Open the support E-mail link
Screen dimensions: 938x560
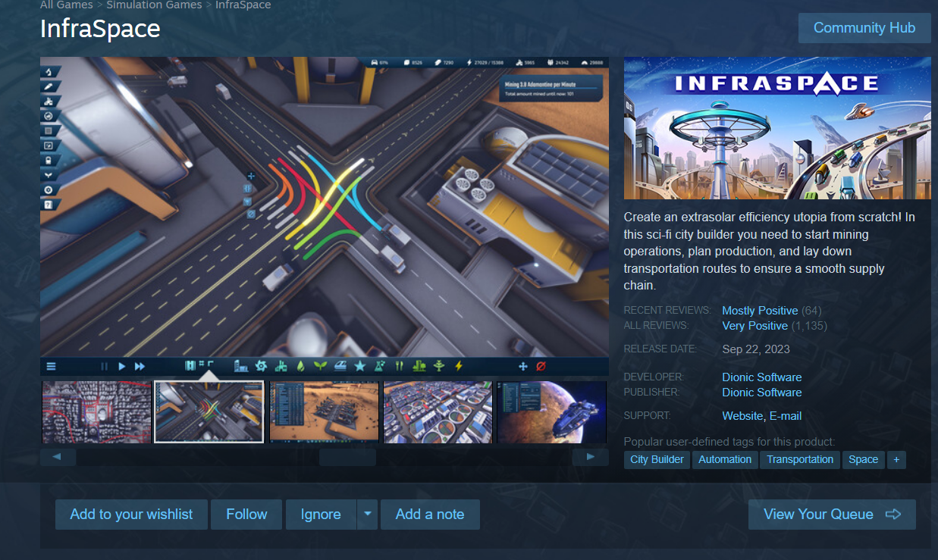point(786,416)
